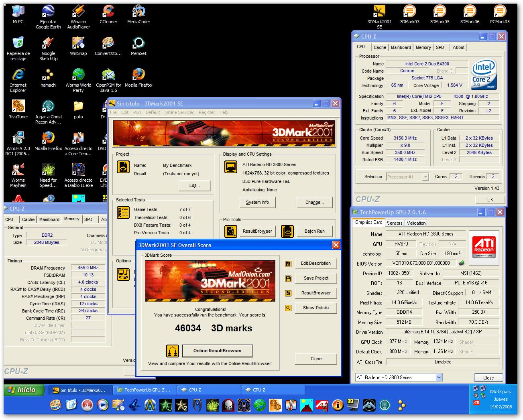
Task: Open the 3DMark2001 SE desktop shortcut
Action: pos(379,16)
